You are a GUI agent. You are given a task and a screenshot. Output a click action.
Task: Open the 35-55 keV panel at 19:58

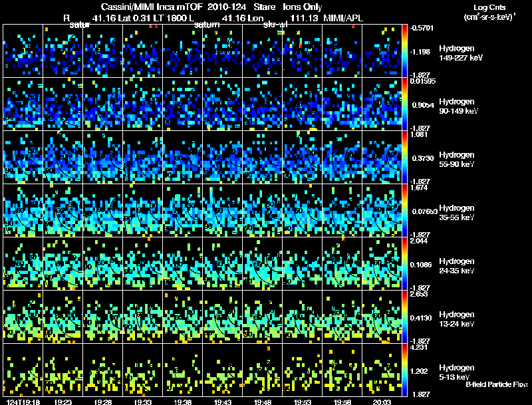click(342, 211)
